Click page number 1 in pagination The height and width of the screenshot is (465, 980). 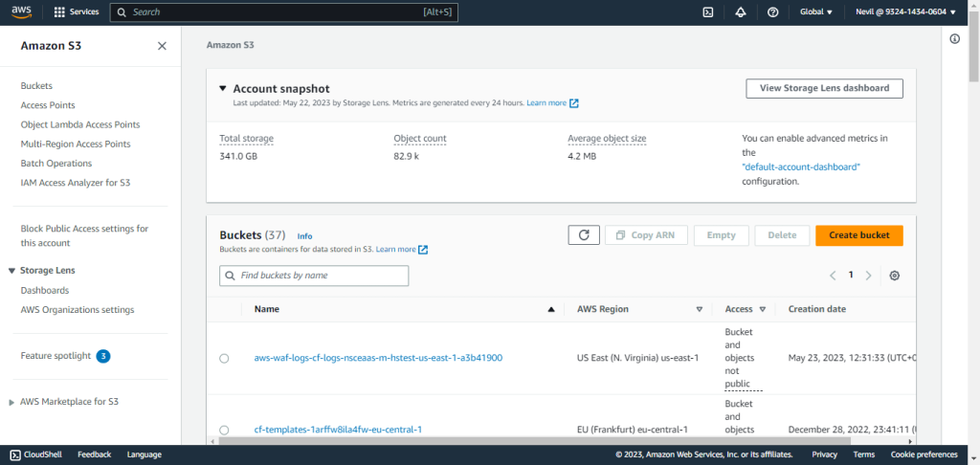click(x=851, y=275)
